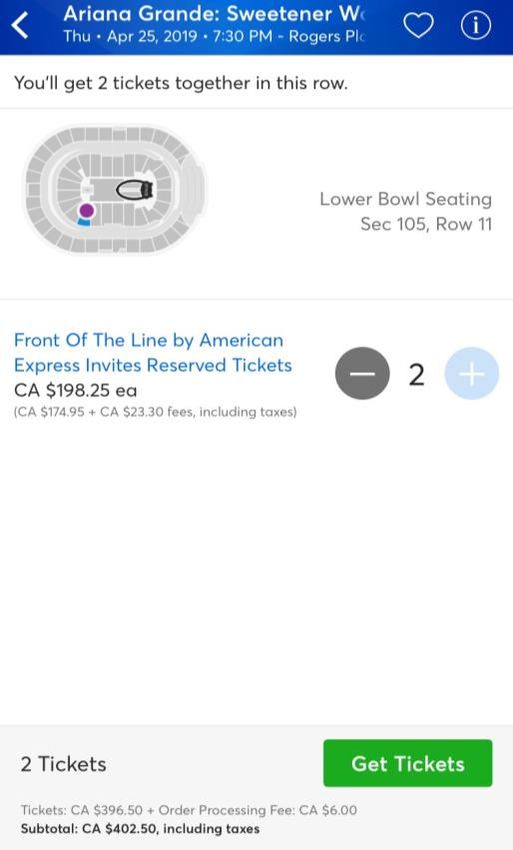513x850 pixels.
Task: Tap the blue highlighted section on map
Action: click(84, 222)
